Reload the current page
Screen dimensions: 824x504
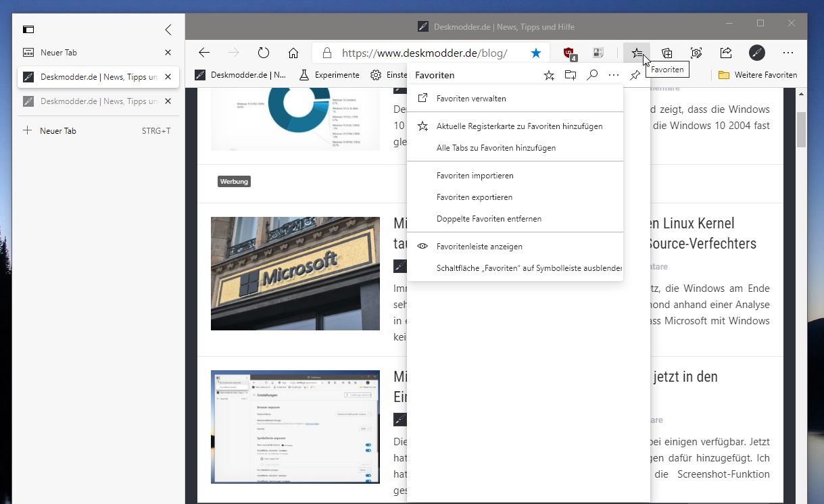(x=264, y=53)
